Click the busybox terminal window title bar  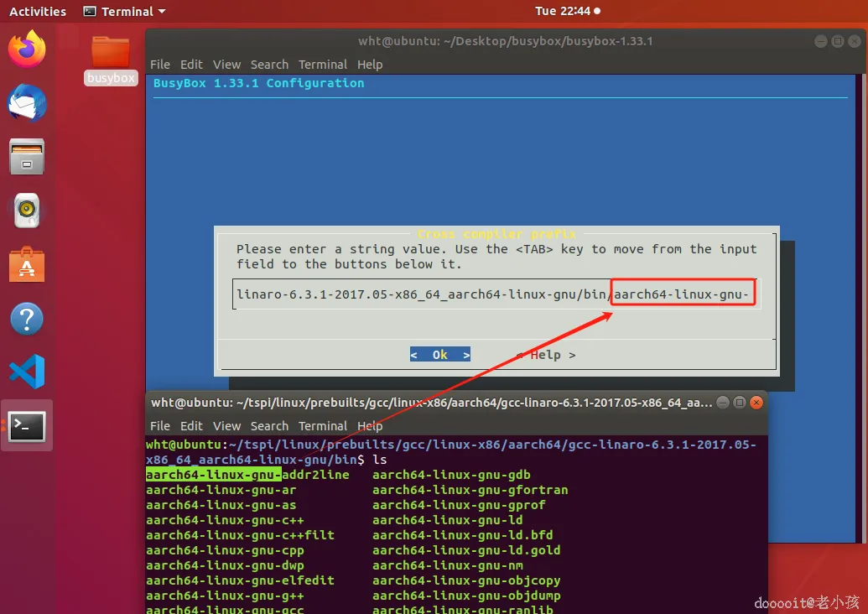[505, 41]
